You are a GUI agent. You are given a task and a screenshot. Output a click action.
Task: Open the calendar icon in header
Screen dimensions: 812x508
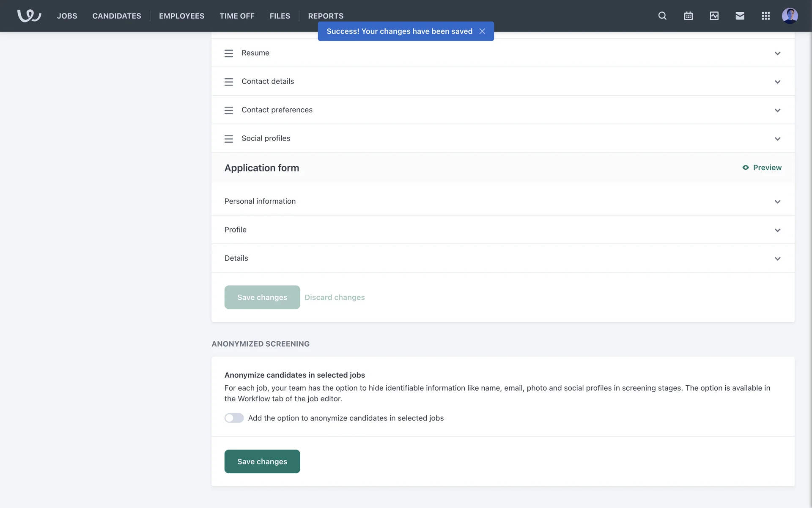688,16
